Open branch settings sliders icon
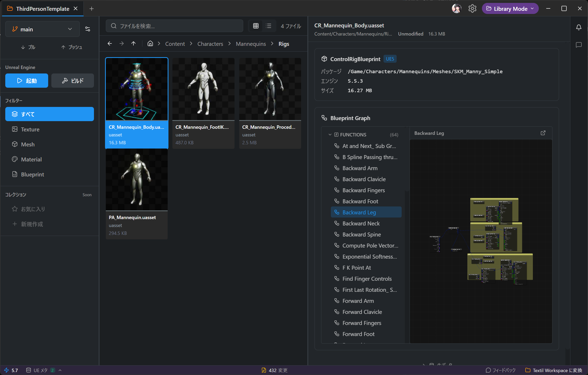This screenshot has height=375, width=588. click(x=88, y=29)
